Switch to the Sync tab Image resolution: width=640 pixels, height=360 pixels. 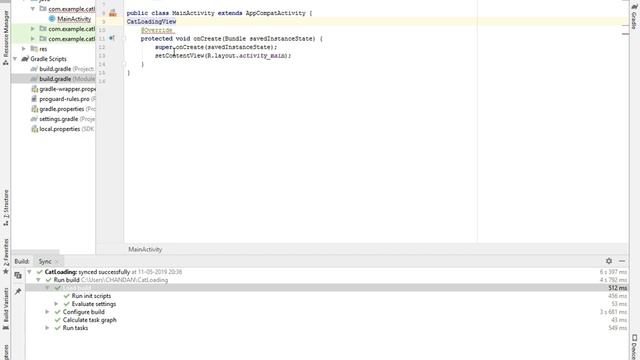click(45, 262)
